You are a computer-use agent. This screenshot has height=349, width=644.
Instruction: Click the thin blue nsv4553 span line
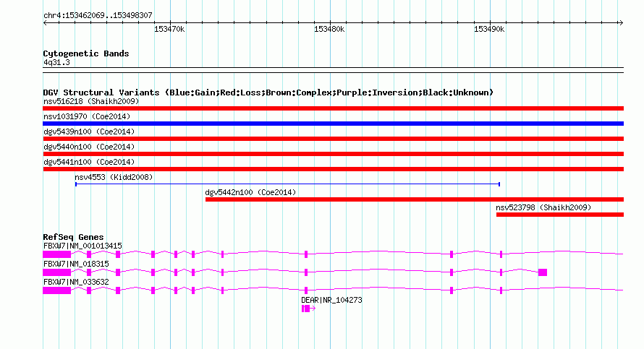tap(287, 184)
